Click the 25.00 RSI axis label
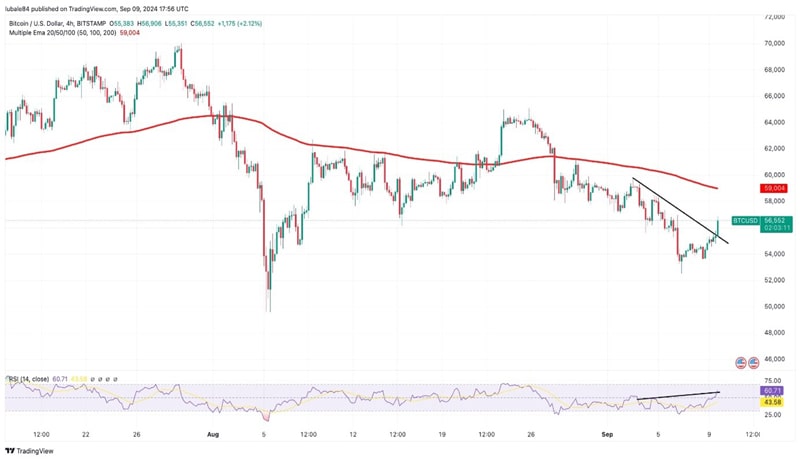800x460 pixels. pyautogui.click(x=773, y=415)
